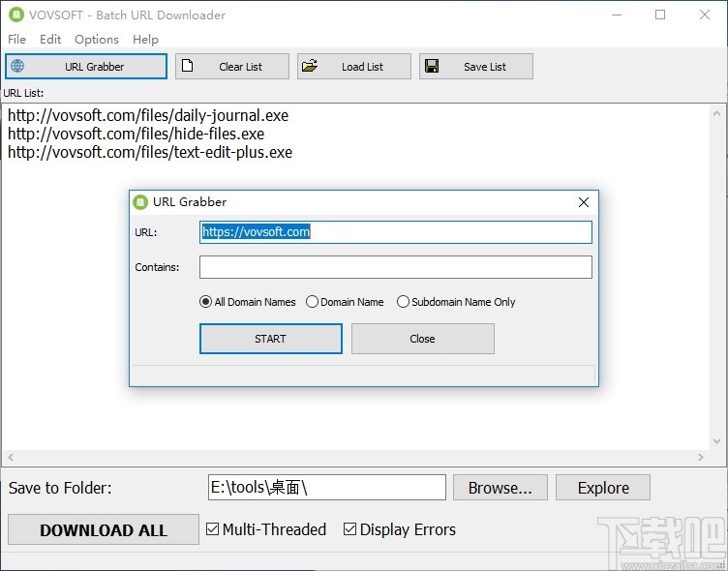Open the Options menu
The width and height of the screenshot is (728, 571).
coord(97,40)
